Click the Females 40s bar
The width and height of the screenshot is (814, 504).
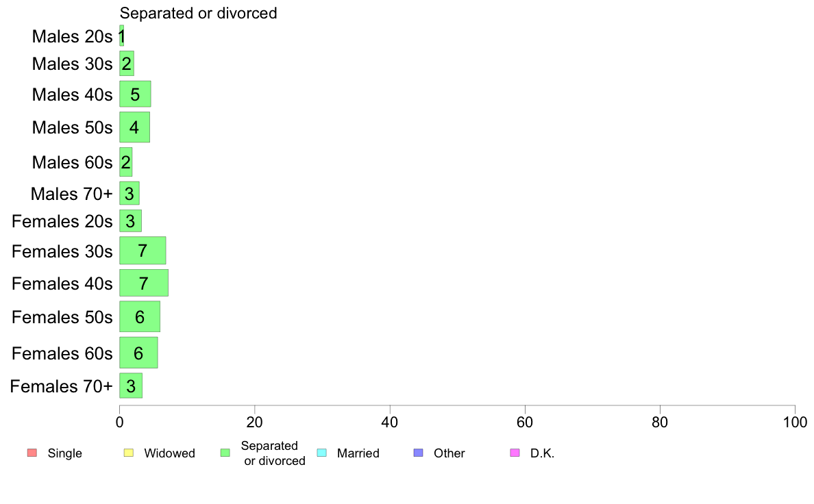click(144, 283)
